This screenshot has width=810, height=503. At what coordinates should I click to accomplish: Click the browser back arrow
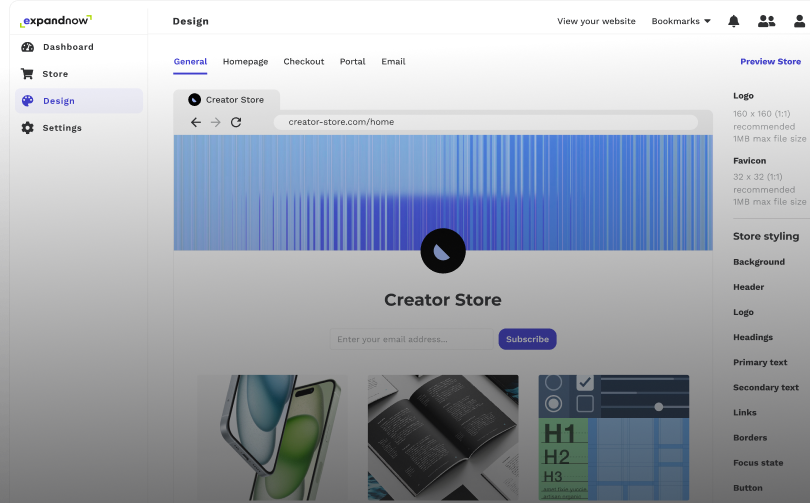coord(196,122)
